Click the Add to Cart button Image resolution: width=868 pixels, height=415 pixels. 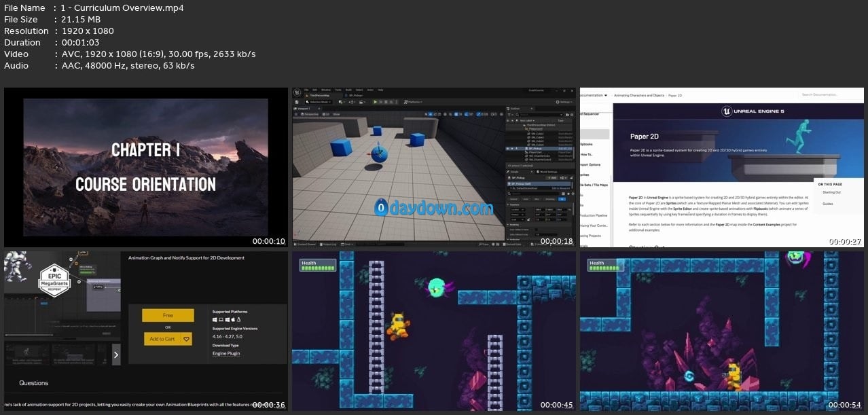coord(162,339)
